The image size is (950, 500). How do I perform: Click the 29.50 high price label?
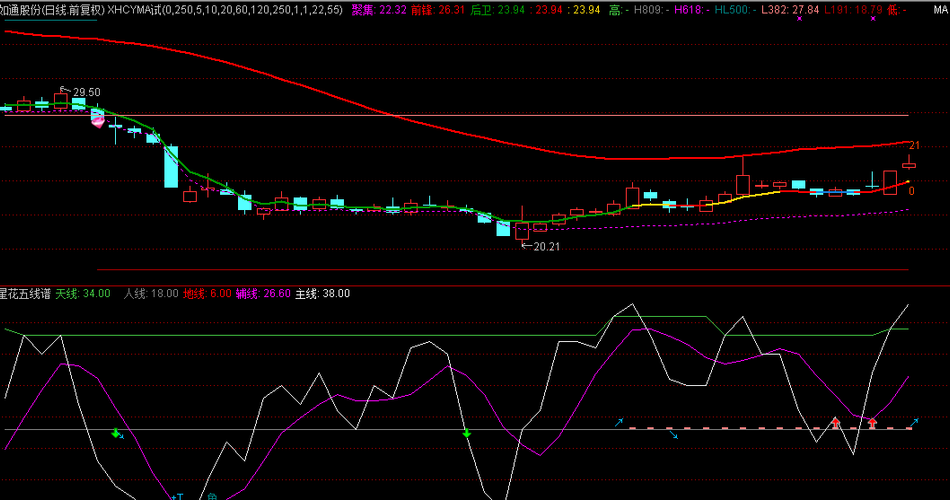87,92
